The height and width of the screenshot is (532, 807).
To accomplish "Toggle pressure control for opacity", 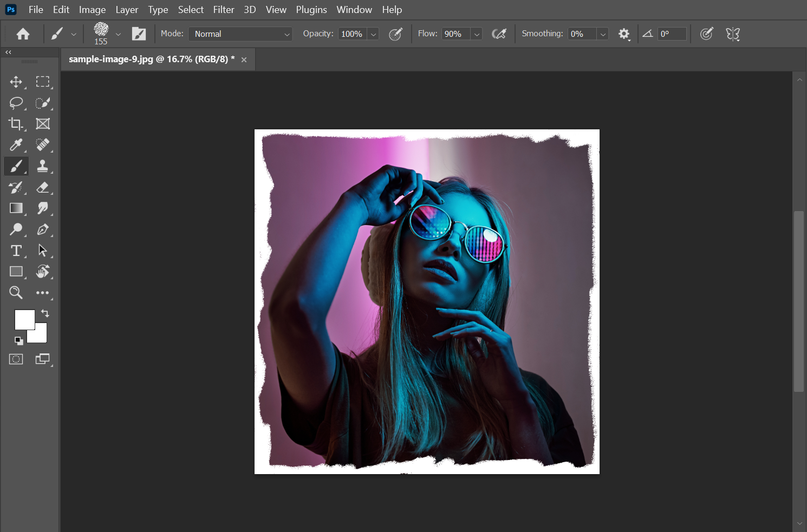I will 396,34.
